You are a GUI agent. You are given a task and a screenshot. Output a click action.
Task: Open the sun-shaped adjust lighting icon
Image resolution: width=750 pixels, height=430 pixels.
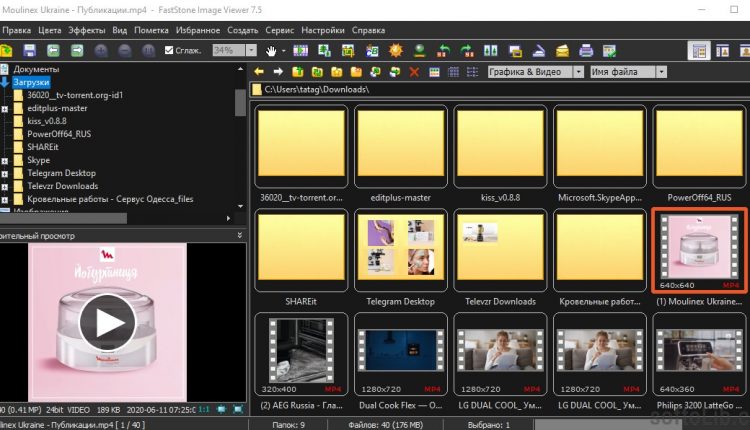point(396,50)
